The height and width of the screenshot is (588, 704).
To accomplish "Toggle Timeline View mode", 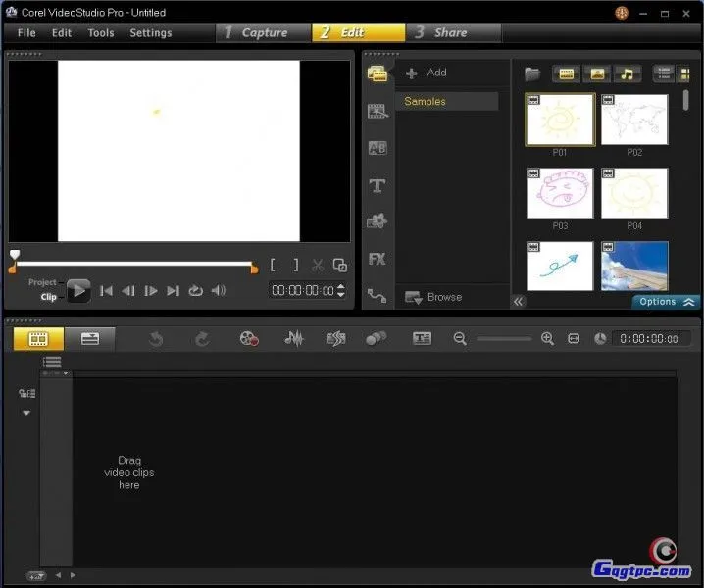I will pyautogui.click(x=89, y=339).
